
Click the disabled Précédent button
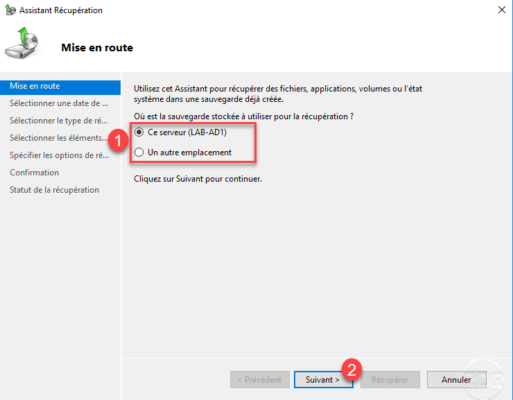pos(260,380)
